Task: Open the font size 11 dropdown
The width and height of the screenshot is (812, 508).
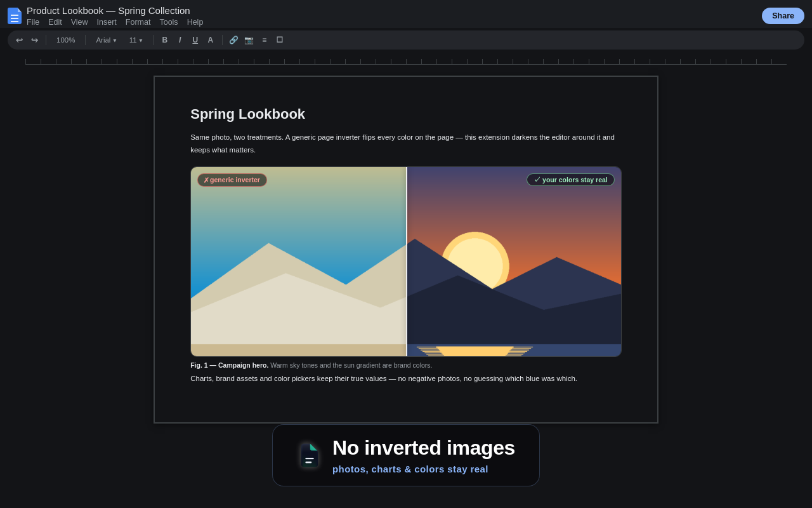Action: (x=136, y=40)
